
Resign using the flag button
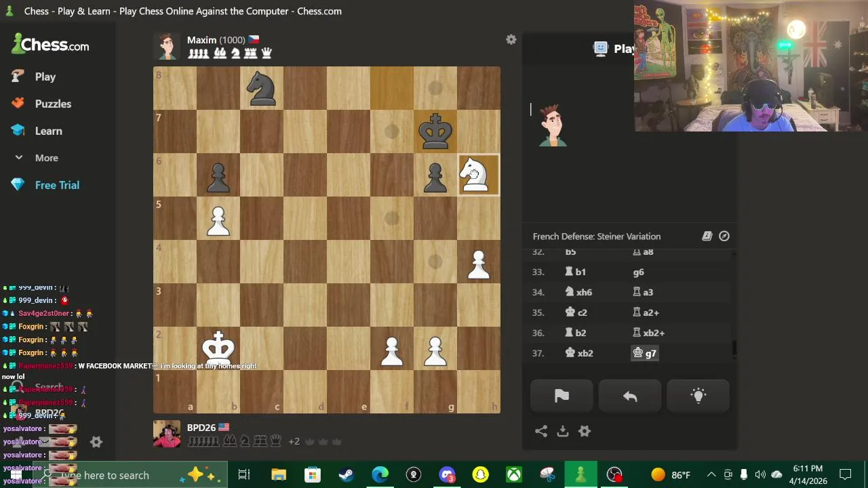pos(561,396)
